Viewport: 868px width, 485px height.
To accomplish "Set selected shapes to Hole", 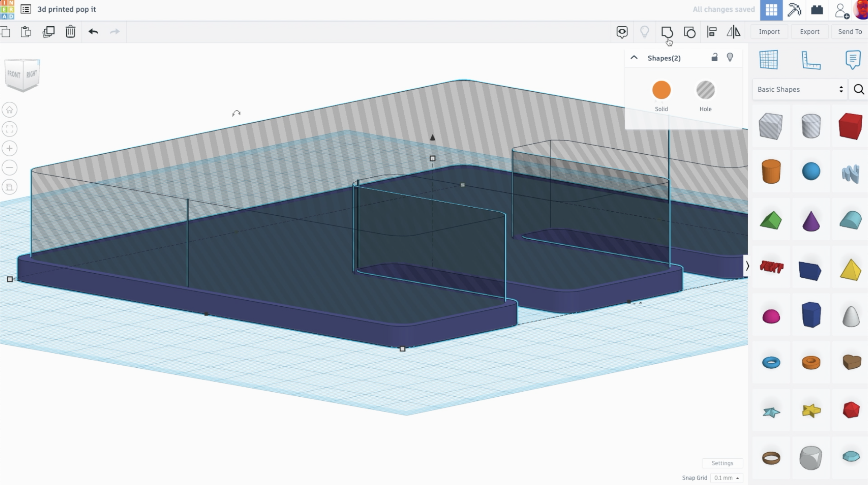I will click(x=705, y=90).
